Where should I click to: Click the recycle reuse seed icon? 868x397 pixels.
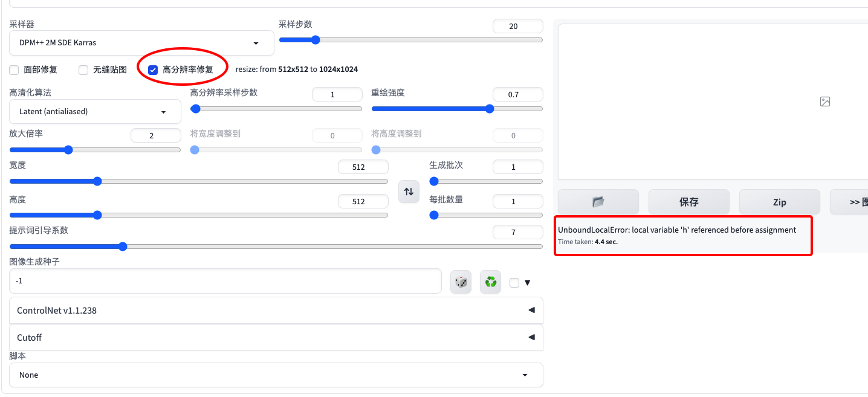(x=491, y=282)
